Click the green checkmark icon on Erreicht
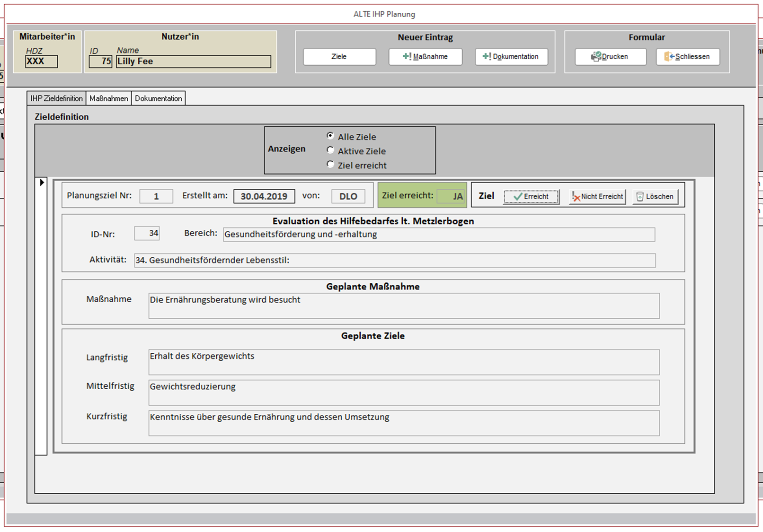 (x=518, y=196)
